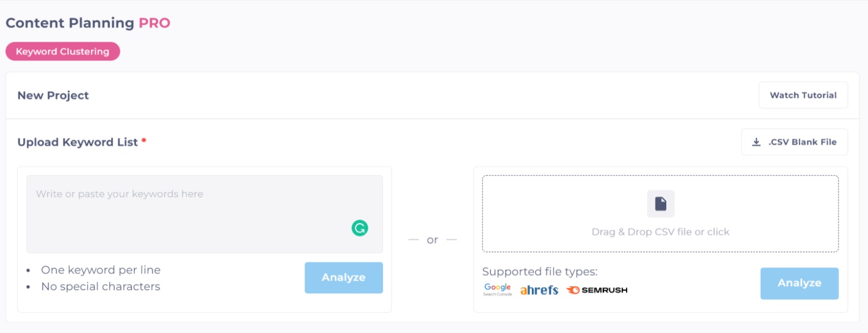Click the 'Drag & Drop CSV file or click' zone

point(660,231)
